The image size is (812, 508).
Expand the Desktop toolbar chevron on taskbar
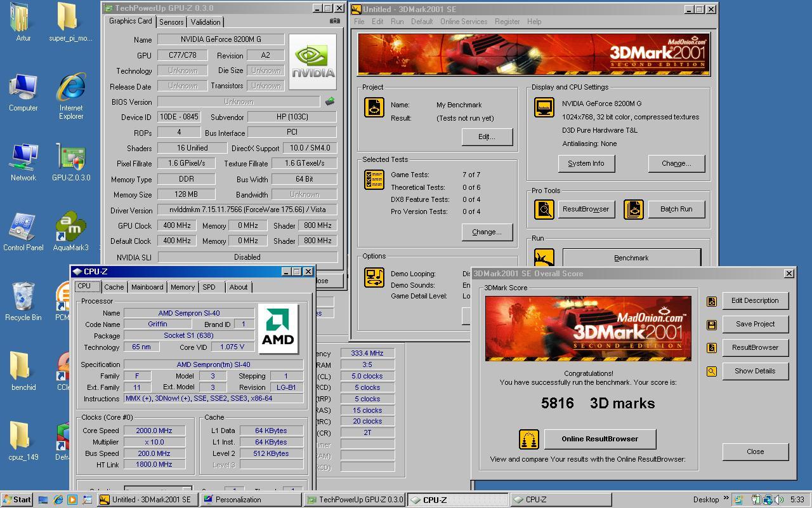pyautogui.click(x=725, y=500)
